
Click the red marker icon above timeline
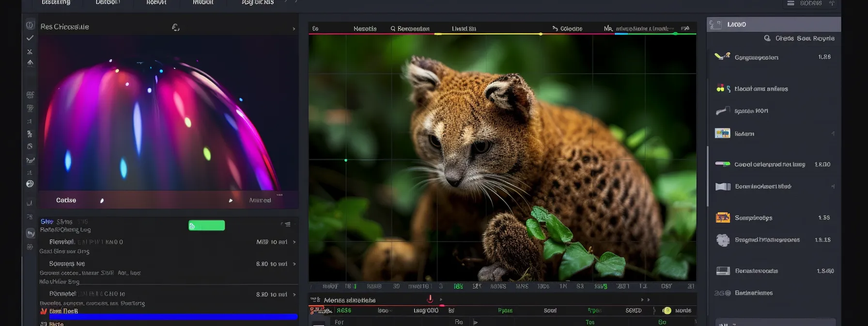pyautogui.click(x=430, y=299)
